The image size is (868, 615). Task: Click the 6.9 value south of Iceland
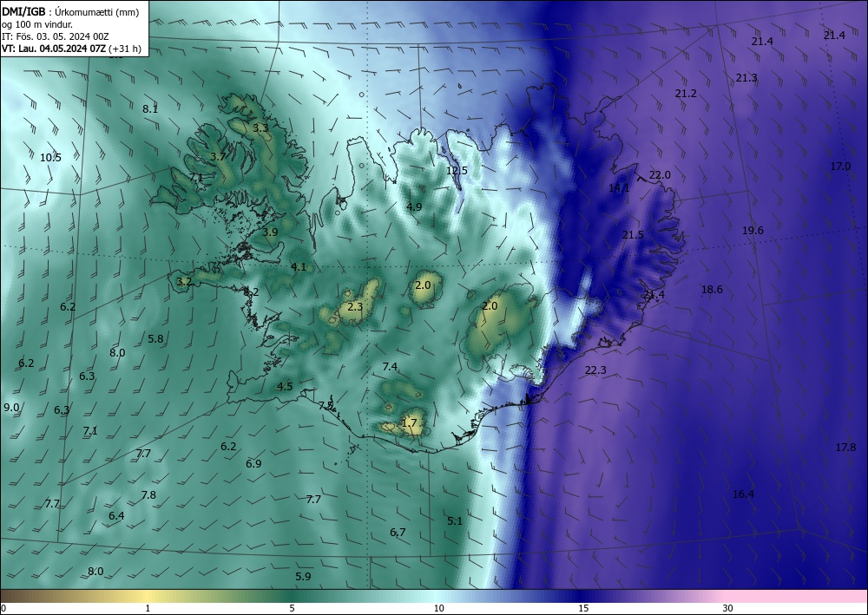253,463
